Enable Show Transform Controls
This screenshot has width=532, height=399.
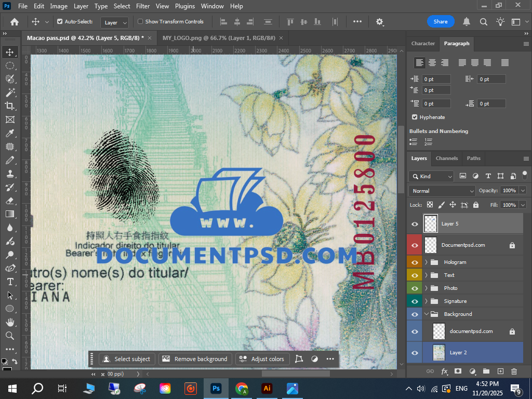click(140, 22)
